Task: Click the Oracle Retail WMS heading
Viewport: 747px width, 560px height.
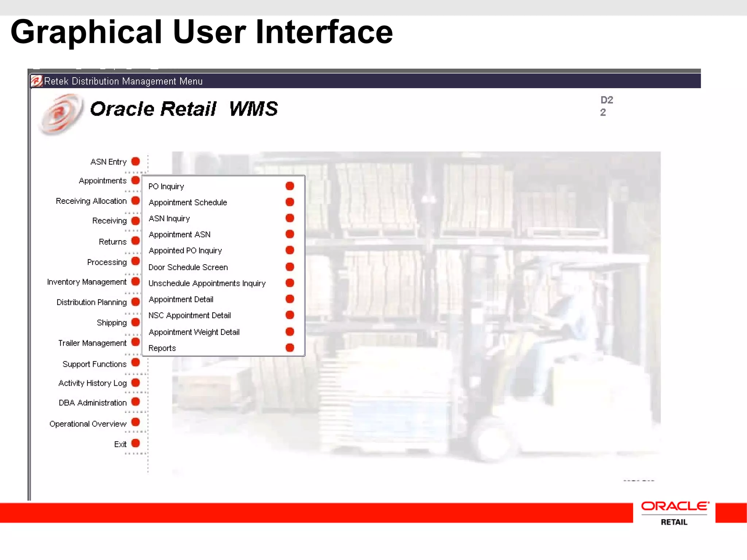Action: point(184,109)
